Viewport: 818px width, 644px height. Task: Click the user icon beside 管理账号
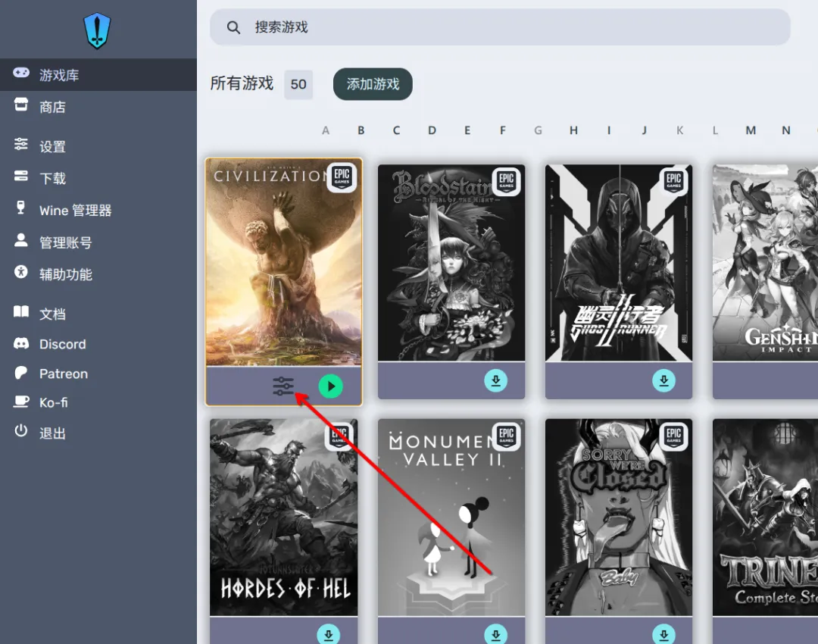click(21, 240)
